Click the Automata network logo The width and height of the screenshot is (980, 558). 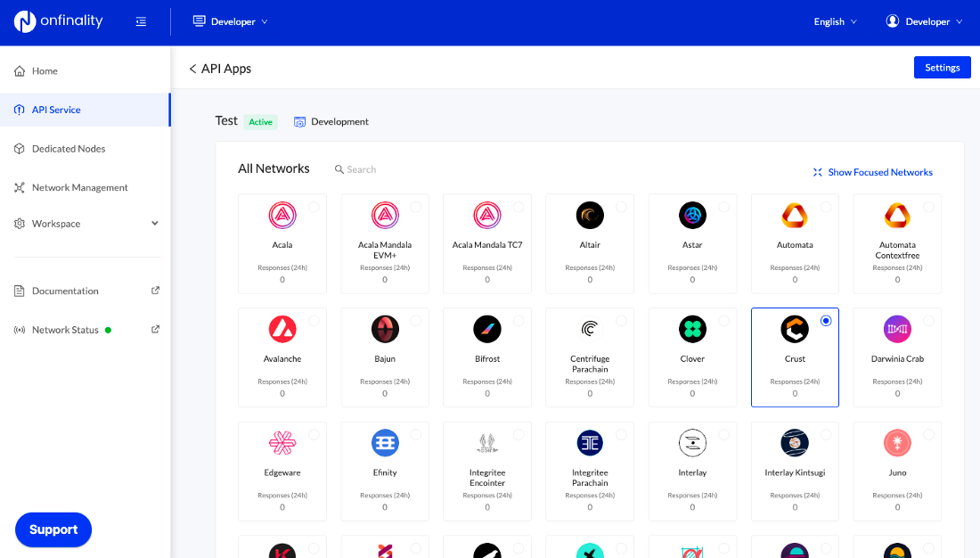click(795, 215)
